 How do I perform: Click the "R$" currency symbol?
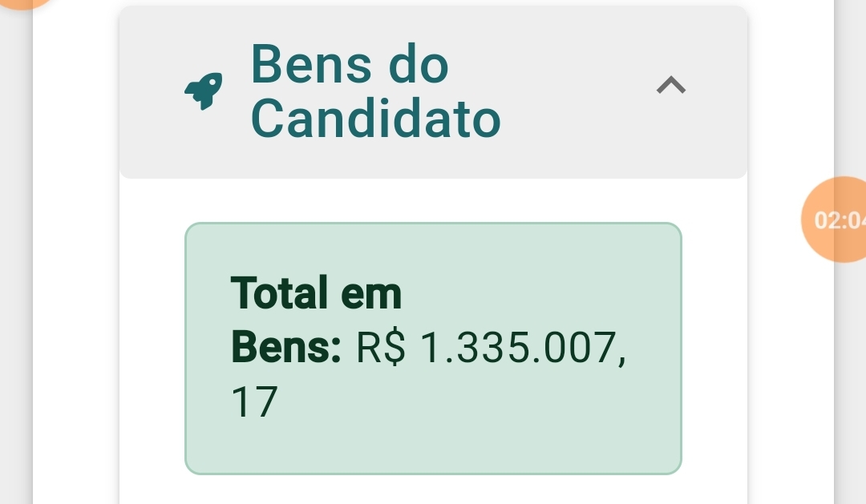click(x=381, y=349)
